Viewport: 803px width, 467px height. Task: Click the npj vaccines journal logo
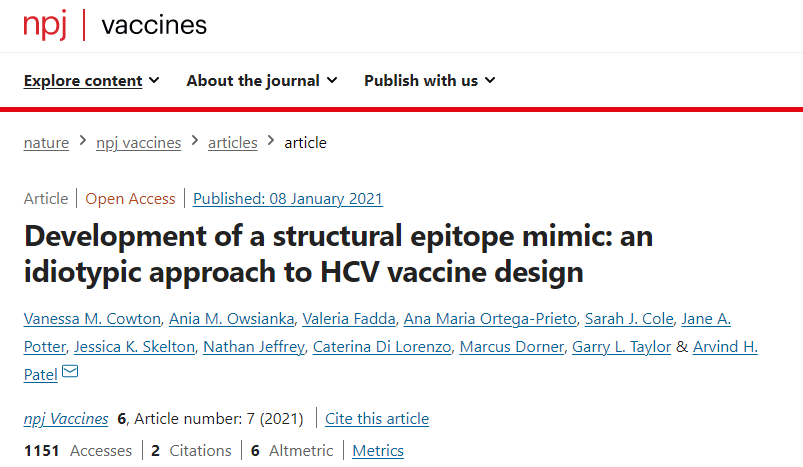tap(115, 26)
